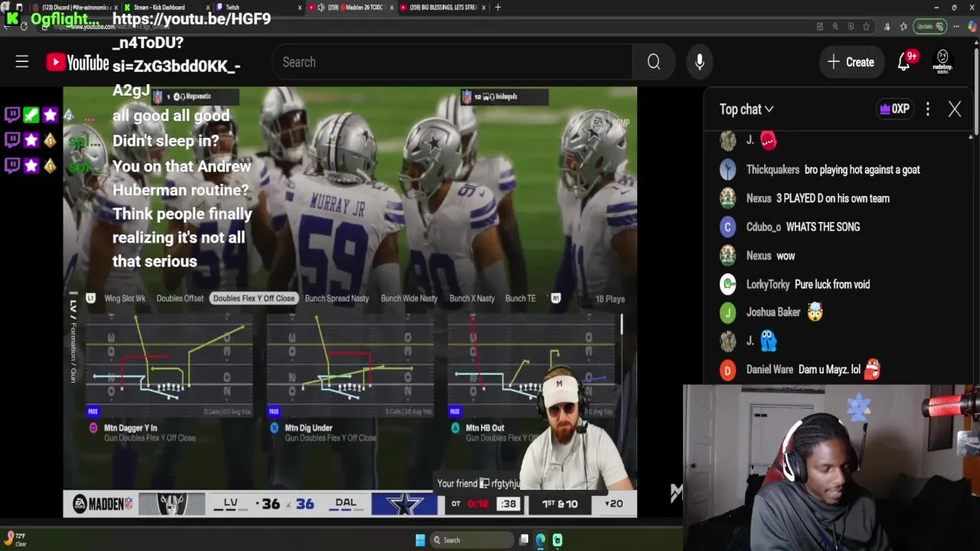Open a new browser tab with plus

(x=498, y=8)
